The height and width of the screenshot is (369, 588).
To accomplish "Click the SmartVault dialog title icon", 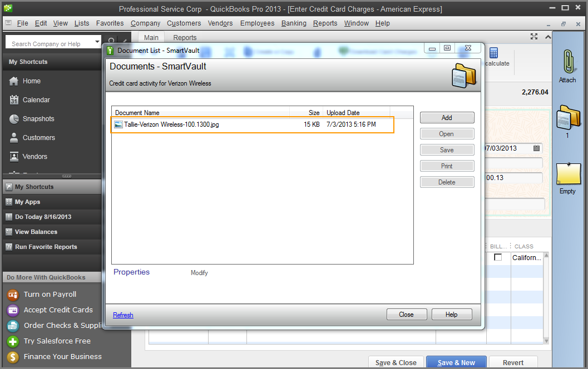I will [x=110, y=51].
